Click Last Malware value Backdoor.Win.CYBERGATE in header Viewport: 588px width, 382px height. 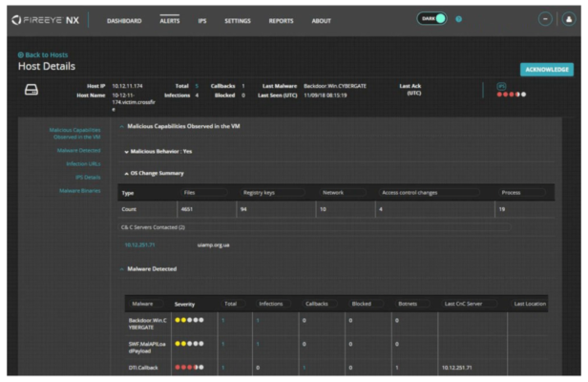click(x=335, y=86)
